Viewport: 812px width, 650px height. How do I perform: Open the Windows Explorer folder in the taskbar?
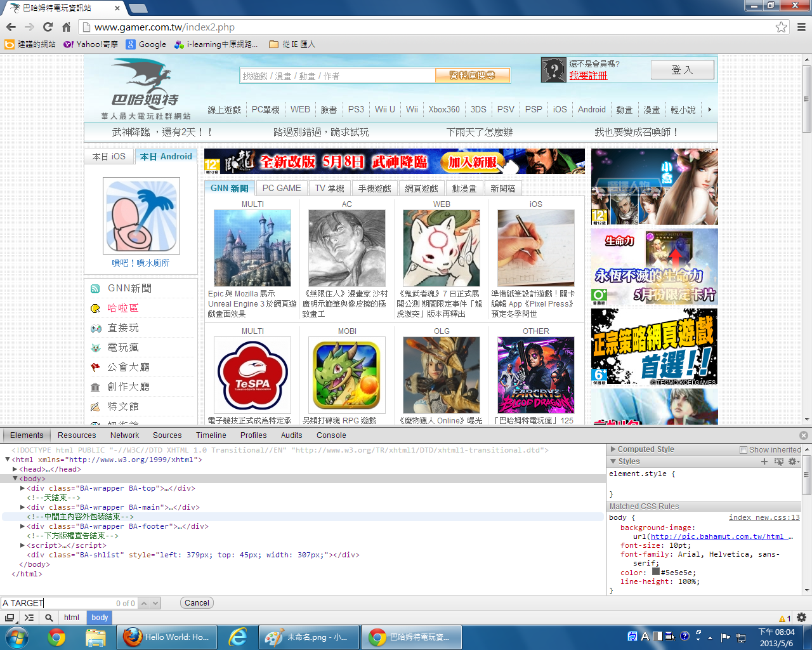pyautogui.click(x=95, y=637)
